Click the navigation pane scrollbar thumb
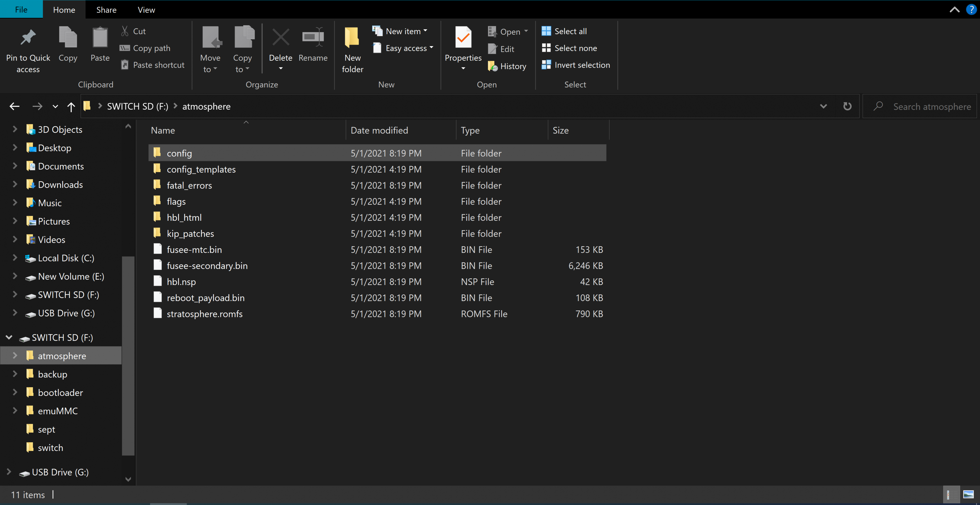 coord(128,356)
